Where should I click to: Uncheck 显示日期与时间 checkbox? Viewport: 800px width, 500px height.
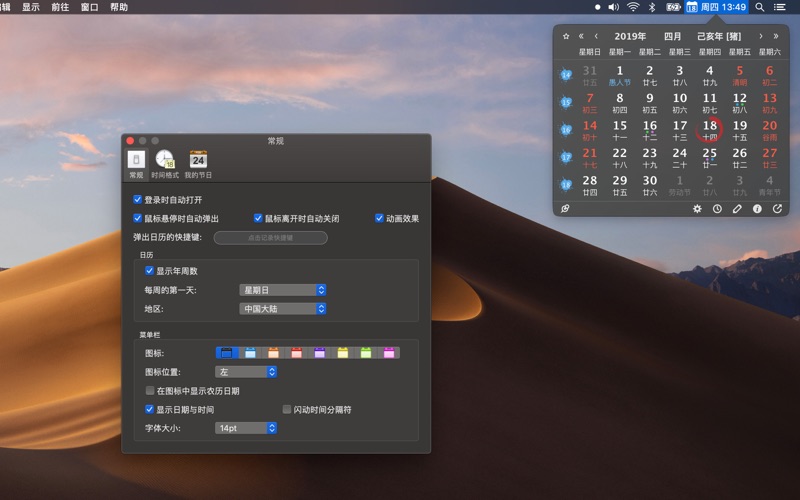click(x=149, y=409)
